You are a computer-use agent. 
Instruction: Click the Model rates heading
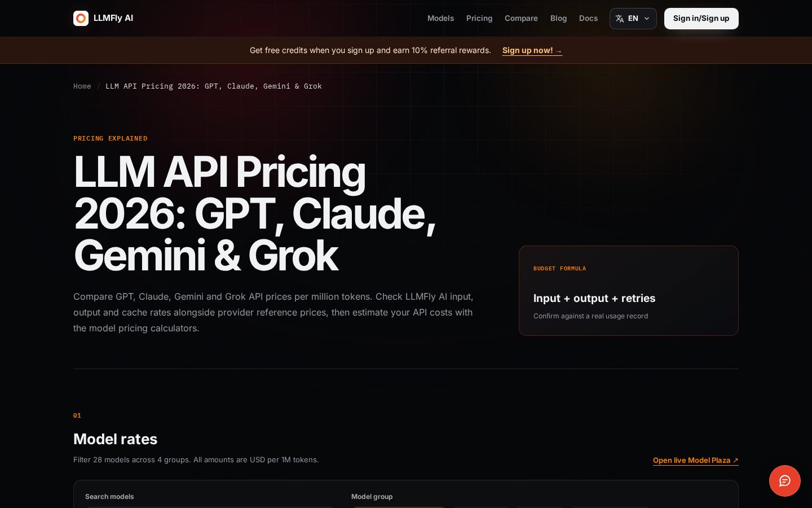click(116, 439)
